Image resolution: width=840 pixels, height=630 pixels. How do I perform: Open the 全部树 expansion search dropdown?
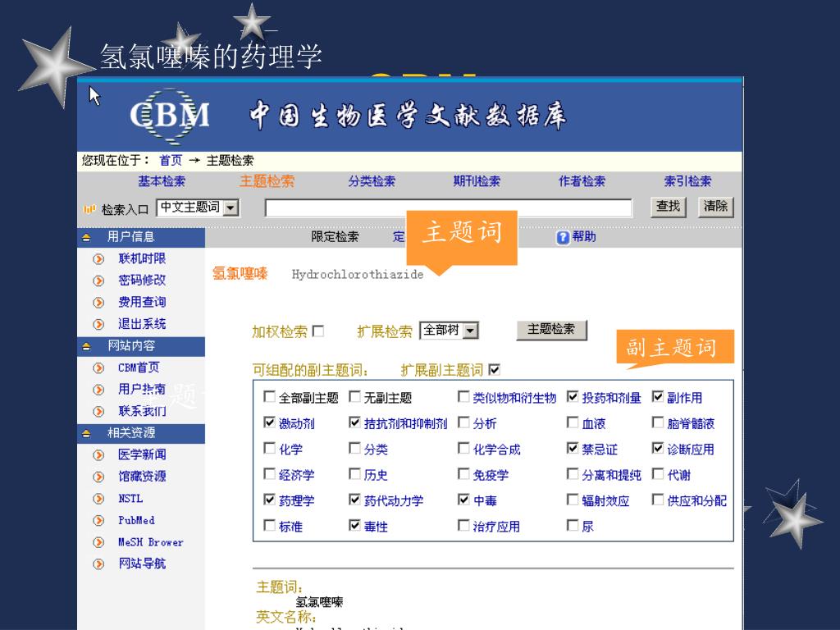[x=470, y=331]
